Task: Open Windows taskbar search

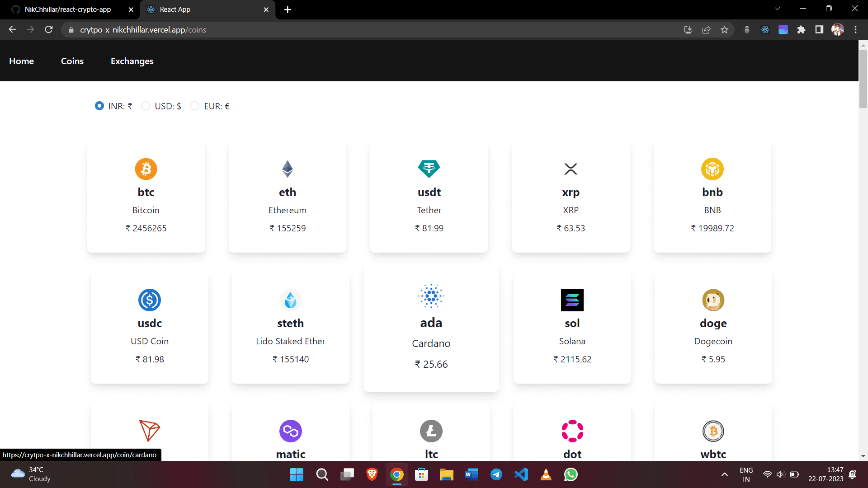Action: pyautogui.click(x=322, y=474)
